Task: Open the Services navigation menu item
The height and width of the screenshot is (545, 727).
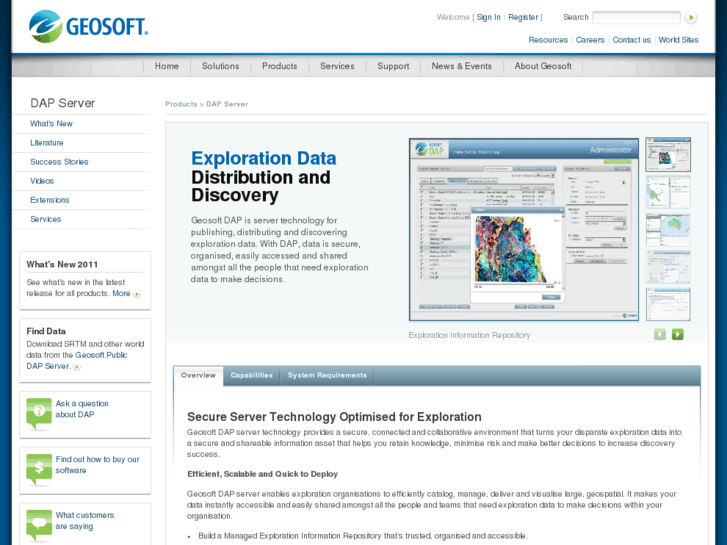Action: (337, 66)
